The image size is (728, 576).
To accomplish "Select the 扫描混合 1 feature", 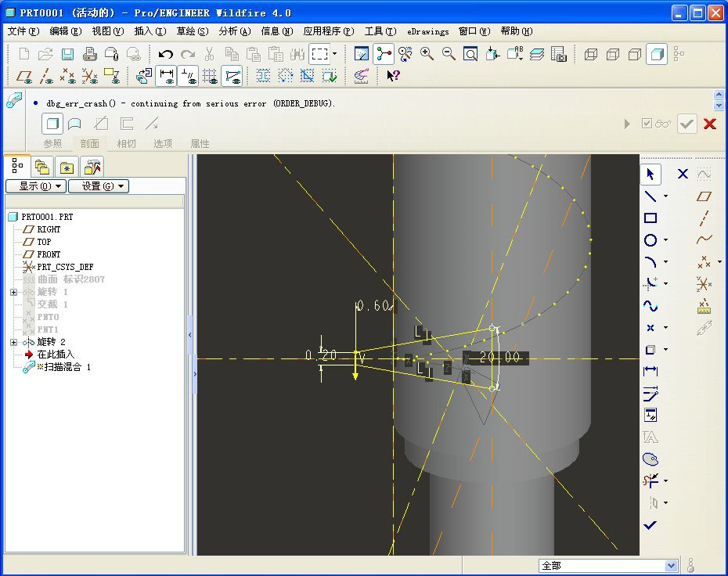I will click(63, 367).
